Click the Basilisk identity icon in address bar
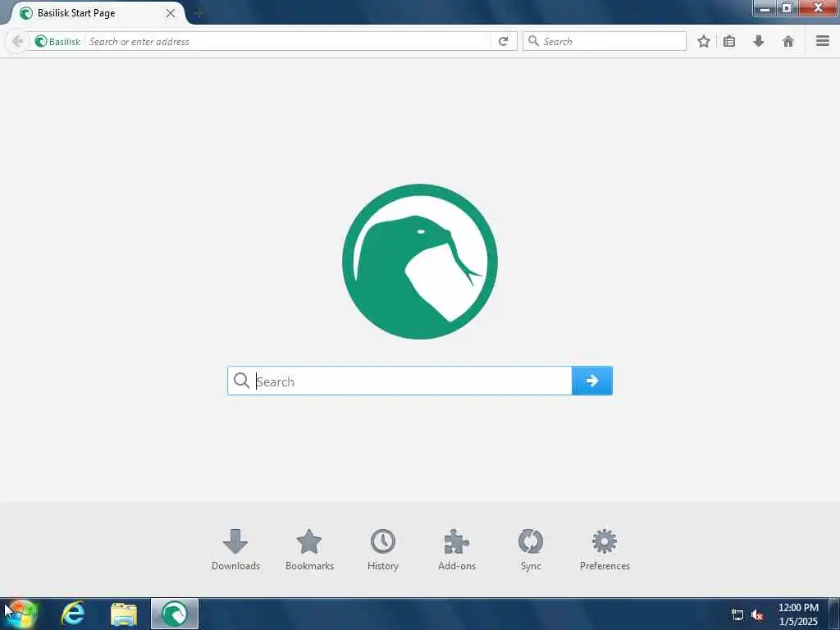Image resolution: width=840 pixels, height=630 pixels. coord(41,41)
